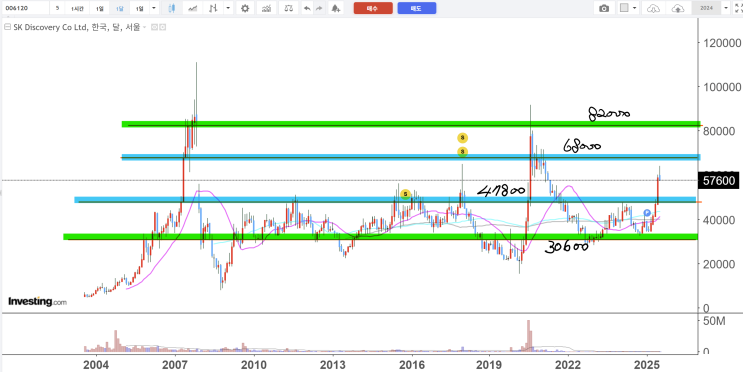The height and width of the screenshot is (372, 743).
Task: Click the symbol input field 006120
Action: 25,8
